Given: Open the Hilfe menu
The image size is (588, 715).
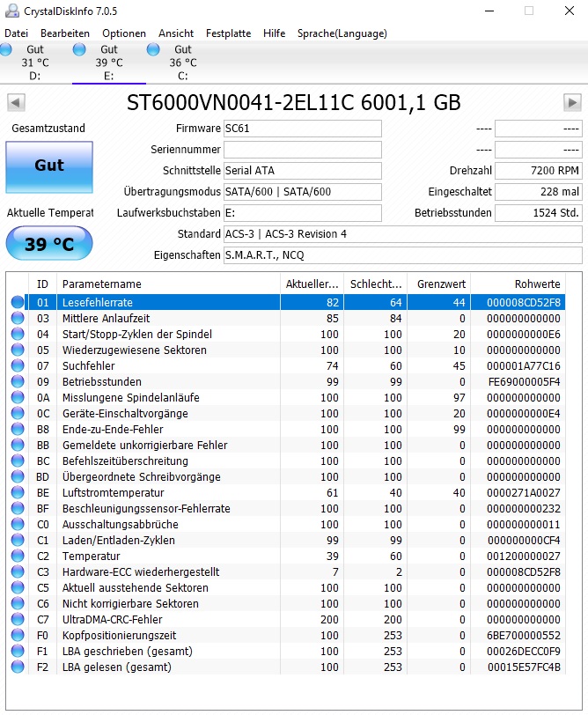Looking at the screenshot, I should tap(274, 33).
